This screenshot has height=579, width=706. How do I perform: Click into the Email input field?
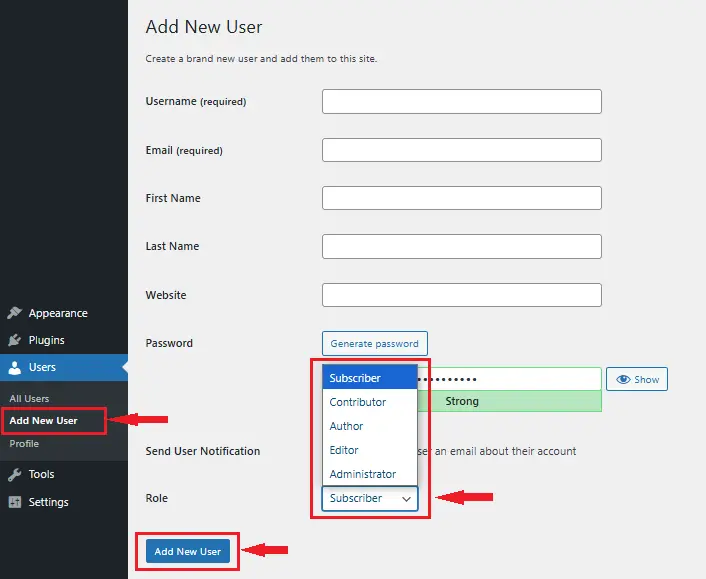[x=461, y=150]
